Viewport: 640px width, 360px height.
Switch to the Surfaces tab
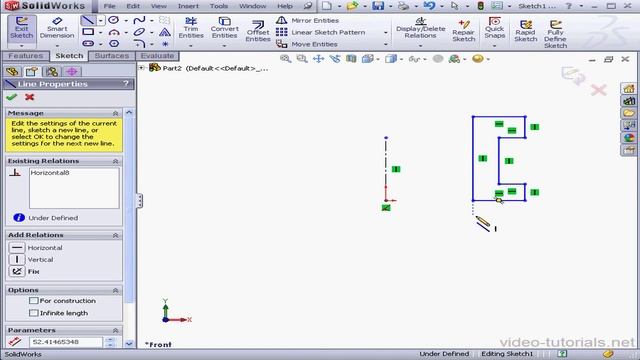click(111, 56)
